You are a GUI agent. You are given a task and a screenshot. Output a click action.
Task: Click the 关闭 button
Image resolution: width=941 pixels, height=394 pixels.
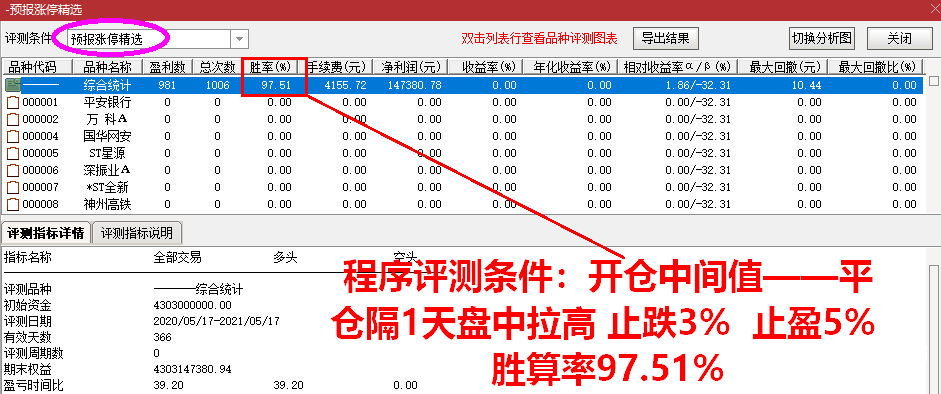pyautogui.click(x=899, y=38)
